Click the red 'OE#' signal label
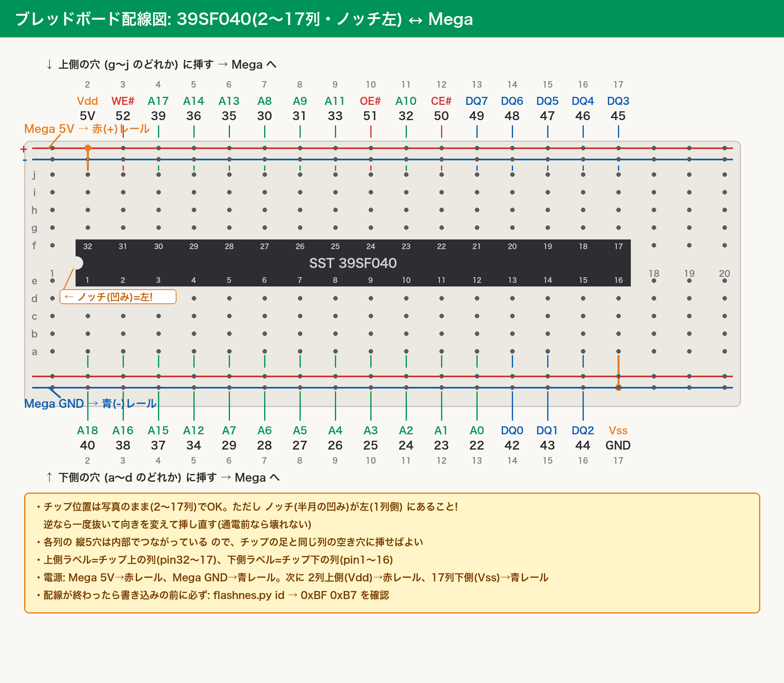The height and width of the screenshot is (683, 784). coord(370,101)
